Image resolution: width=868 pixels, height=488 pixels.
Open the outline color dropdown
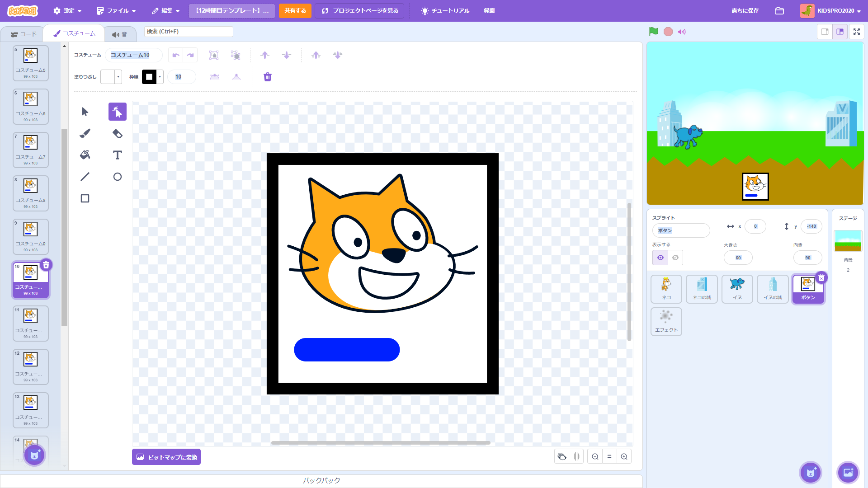click(160, 77)
